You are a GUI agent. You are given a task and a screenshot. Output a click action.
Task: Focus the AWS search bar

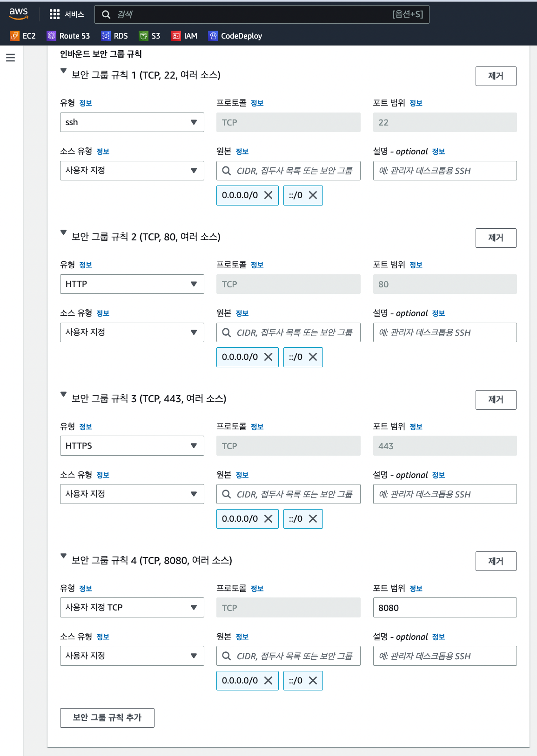tap(262, 14)
